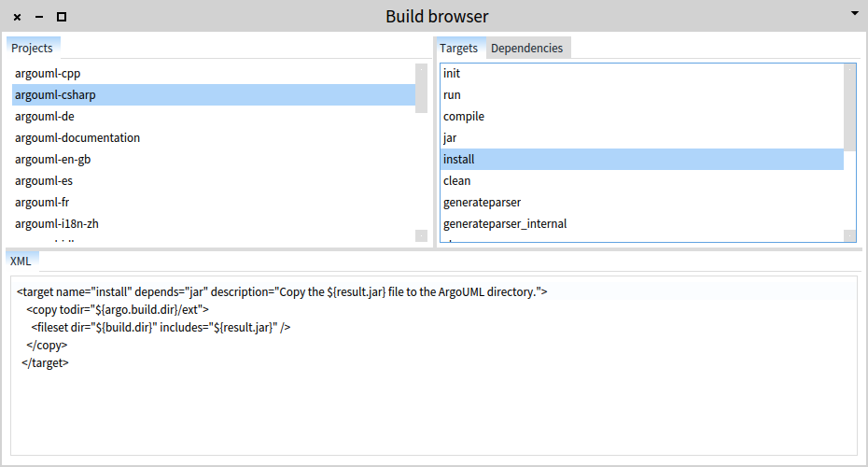Select the jar target
868x467 pixels.
click(642, 138)
